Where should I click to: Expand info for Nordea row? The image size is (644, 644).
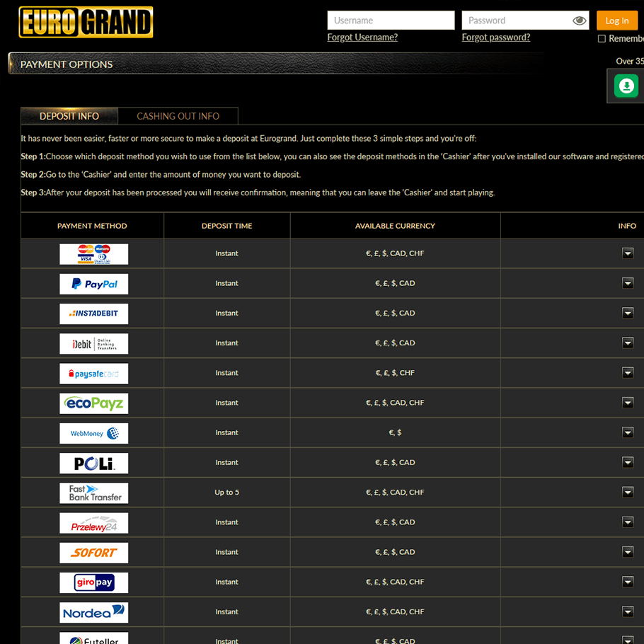(628, 611)
